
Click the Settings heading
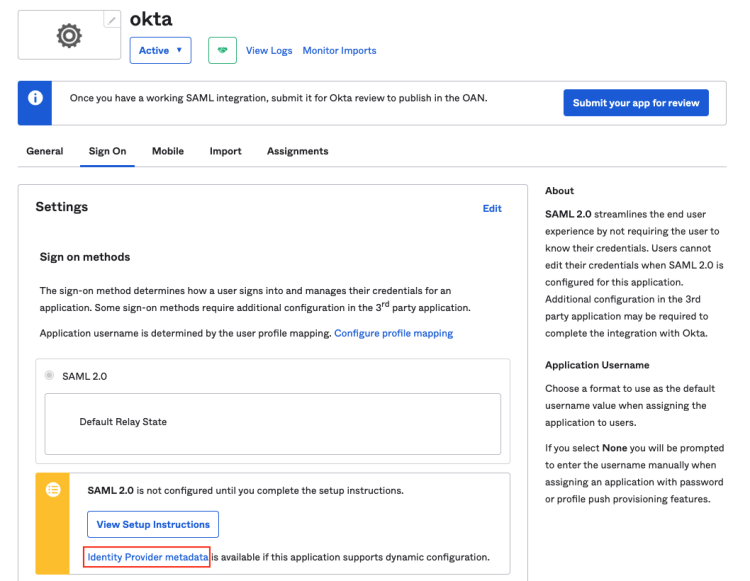[62, 207]
